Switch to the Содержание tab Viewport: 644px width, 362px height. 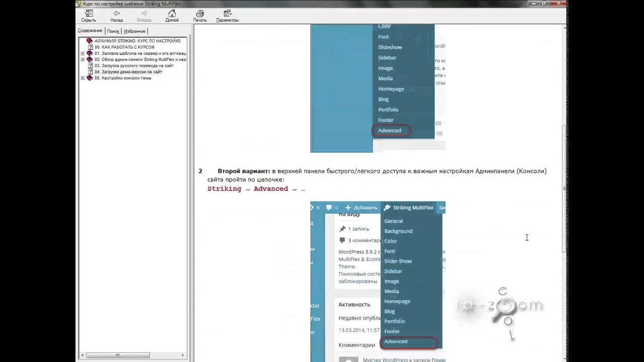pyautogui.click(x=90, y=31)
